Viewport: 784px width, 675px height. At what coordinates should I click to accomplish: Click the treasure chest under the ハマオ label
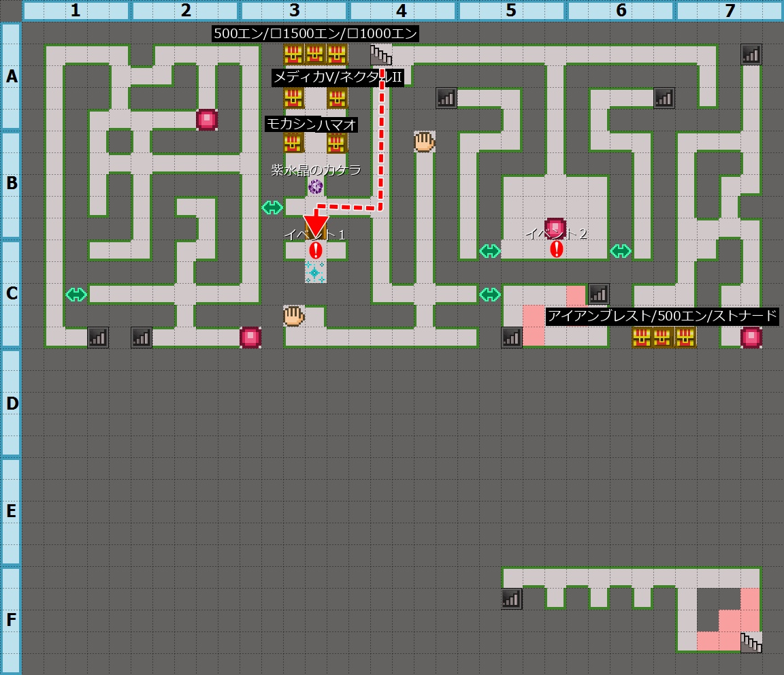pyautogui.click(x=337, y=142)
